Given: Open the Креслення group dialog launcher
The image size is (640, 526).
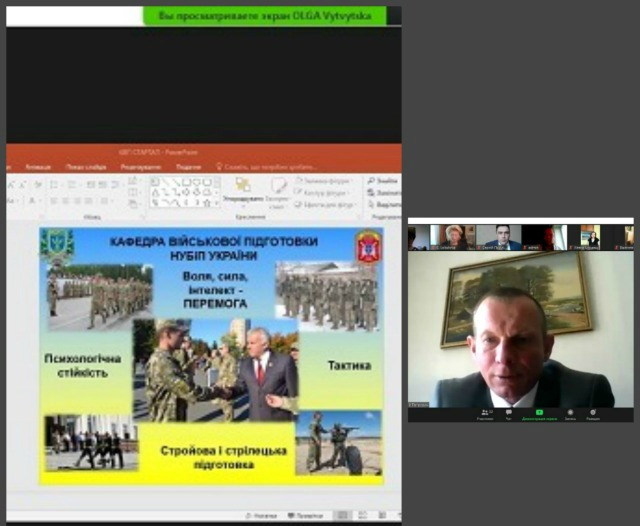Looking at the screenshot, I should (358, 217).
